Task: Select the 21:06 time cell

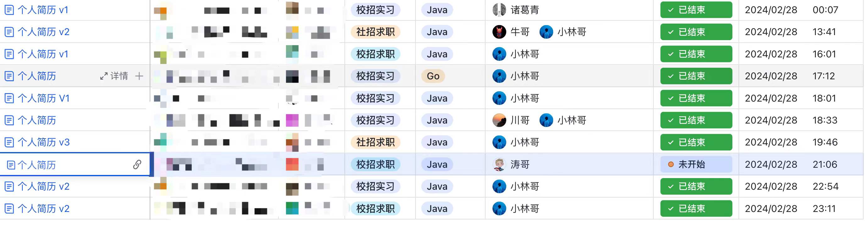Action: click(x=825, y=164)
